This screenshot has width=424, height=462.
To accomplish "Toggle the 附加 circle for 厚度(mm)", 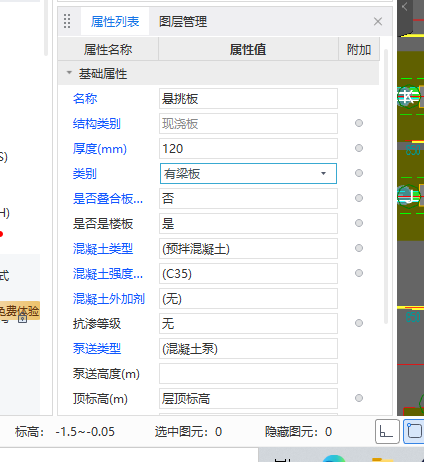I will tap(359, 148).
